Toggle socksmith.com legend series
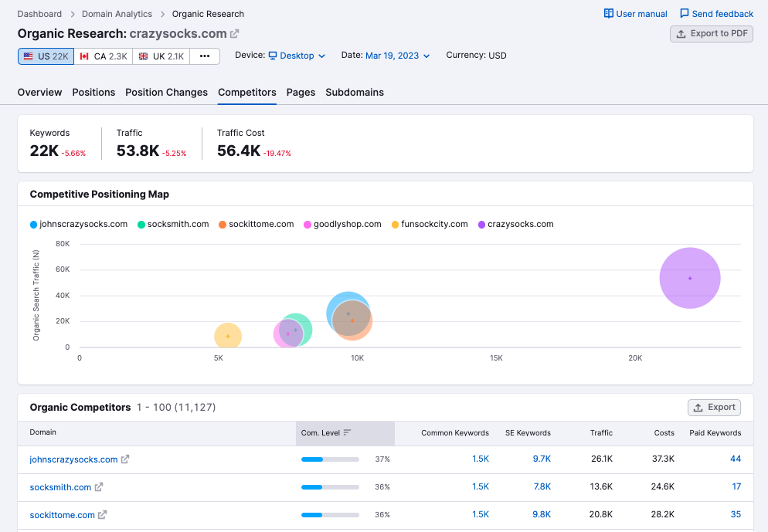The width and height of the screenshot is (768, 532). 173,224
